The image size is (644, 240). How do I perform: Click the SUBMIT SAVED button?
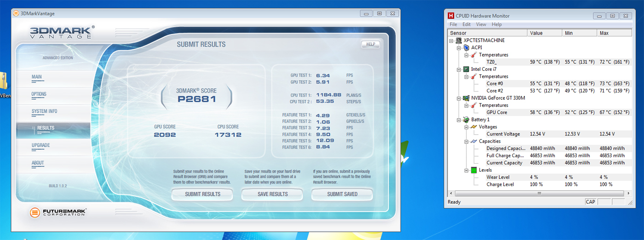[342, 194]
